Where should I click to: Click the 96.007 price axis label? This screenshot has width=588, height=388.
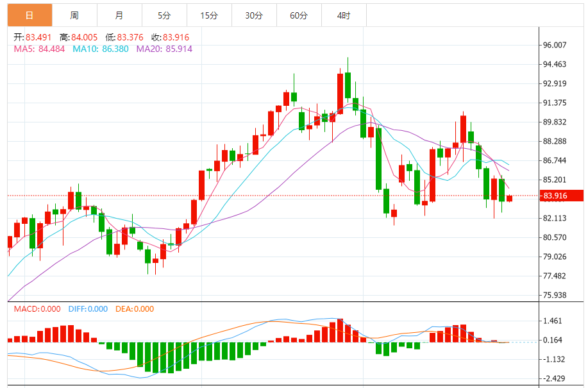click(555, 45)
